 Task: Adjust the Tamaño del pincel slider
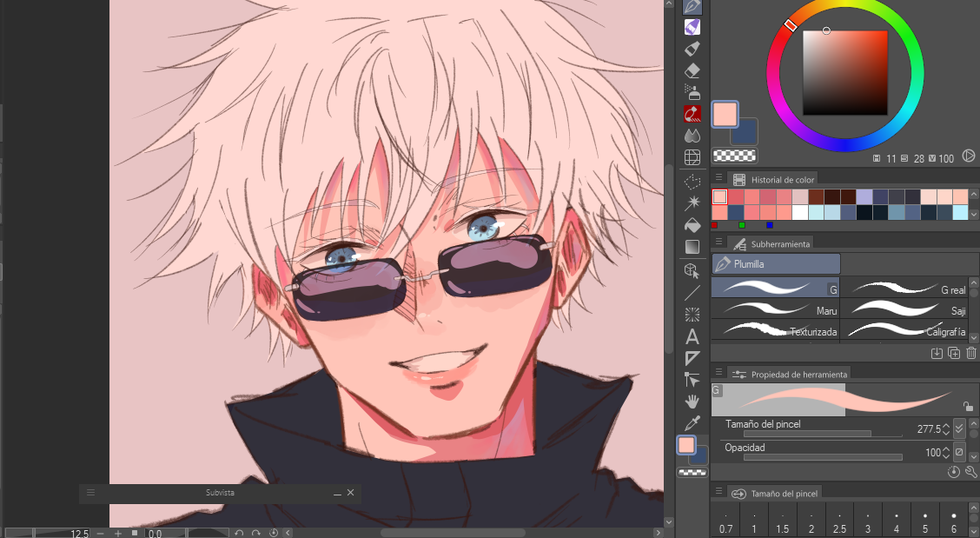point(823,433)
